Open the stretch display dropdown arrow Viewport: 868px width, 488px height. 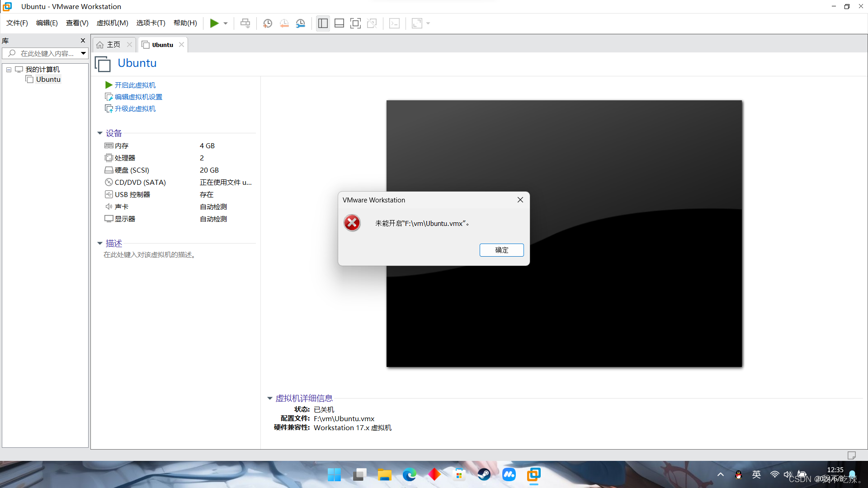(428, 23)
